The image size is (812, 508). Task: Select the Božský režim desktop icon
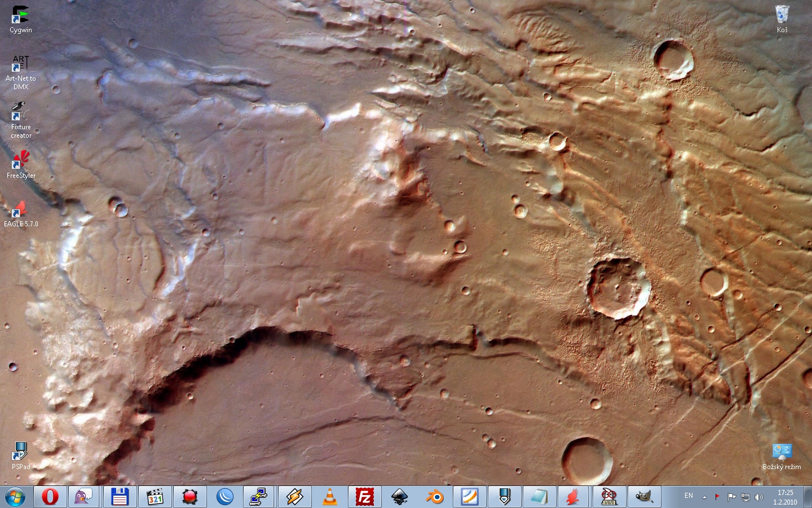(x=782, y=457)
